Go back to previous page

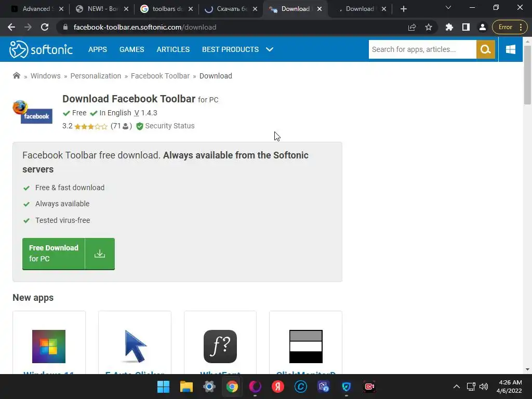pyautogui.click(x=11, y=27)
